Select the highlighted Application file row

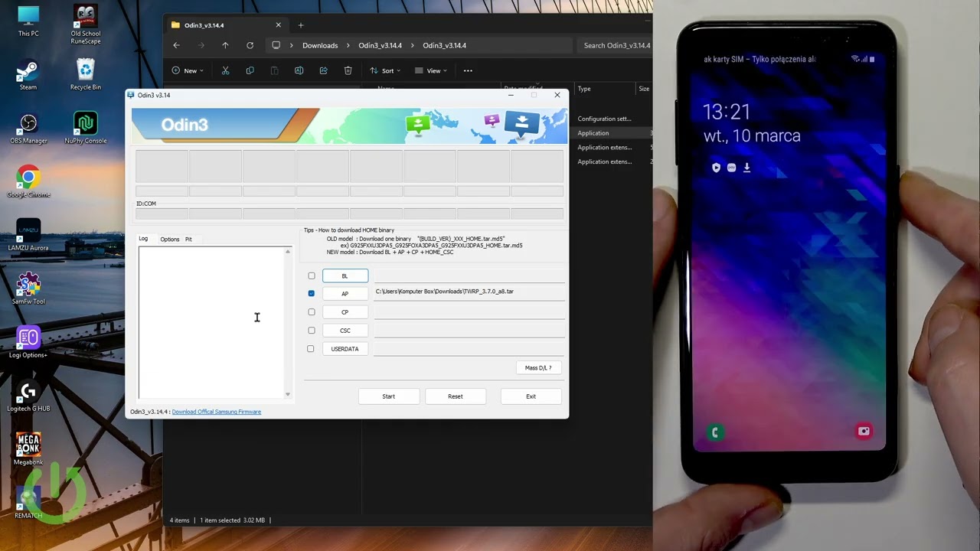pyautogui.click(x=612, y=133)
